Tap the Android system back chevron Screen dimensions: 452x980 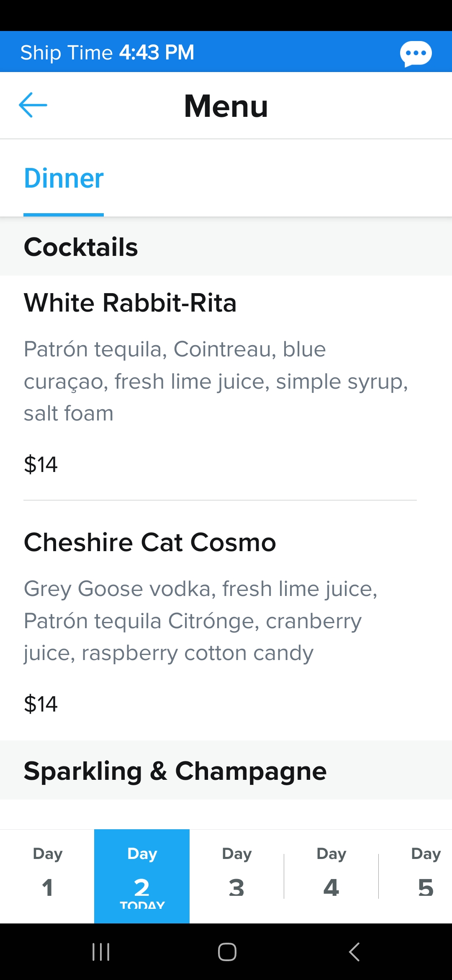(354, 952)
